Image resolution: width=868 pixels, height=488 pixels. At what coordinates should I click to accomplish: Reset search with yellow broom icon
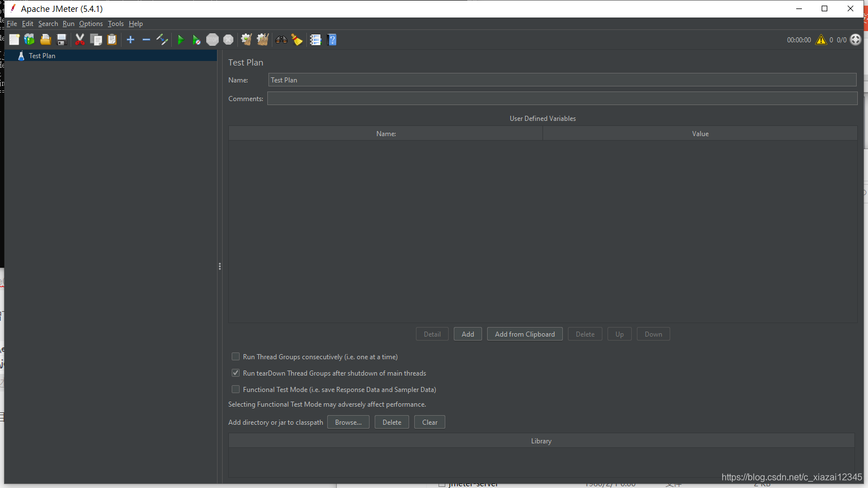297,40
